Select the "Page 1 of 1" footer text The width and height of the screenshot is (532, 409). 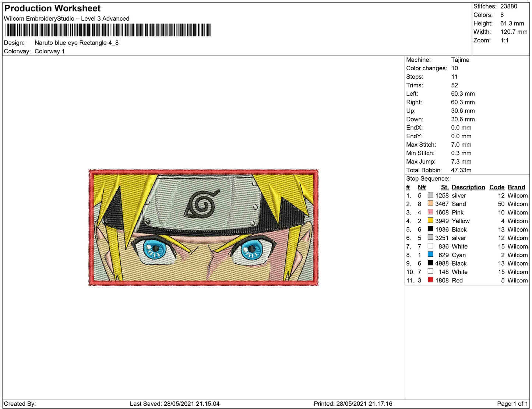[512, 404]
